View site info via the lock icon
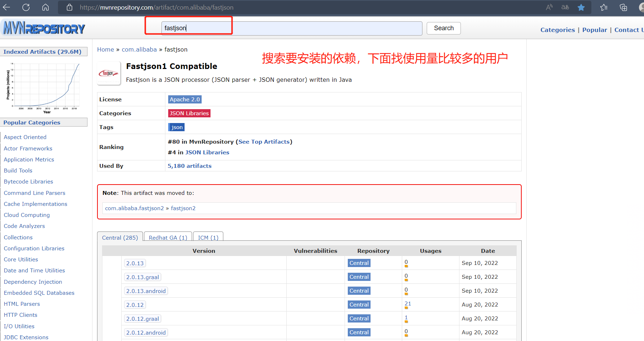The image size is (644, 341). [70, 7]
